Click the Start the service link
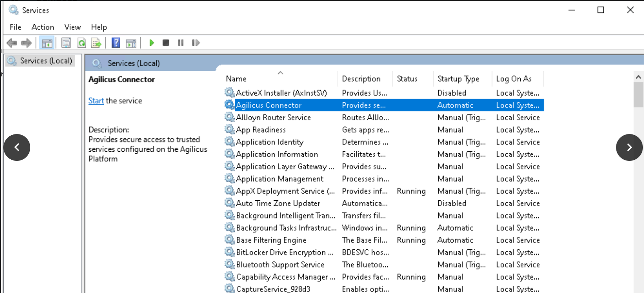 click(x=96, y=101)
